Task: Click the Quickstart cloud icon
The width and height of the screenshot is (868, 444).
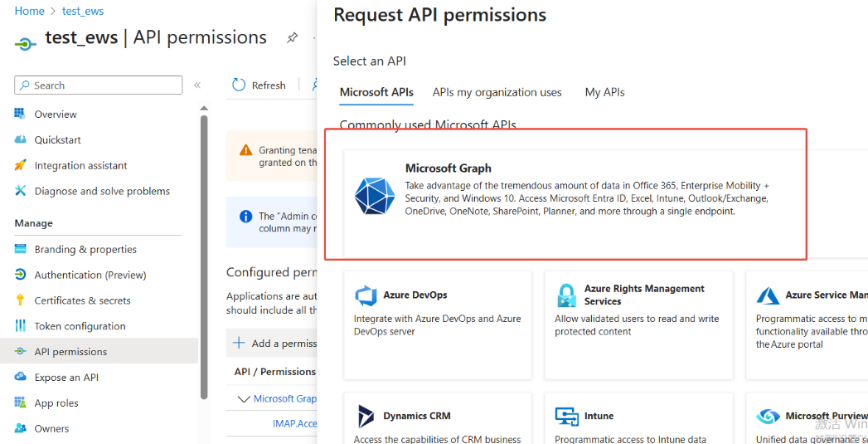Action: [x=21, y=139]
